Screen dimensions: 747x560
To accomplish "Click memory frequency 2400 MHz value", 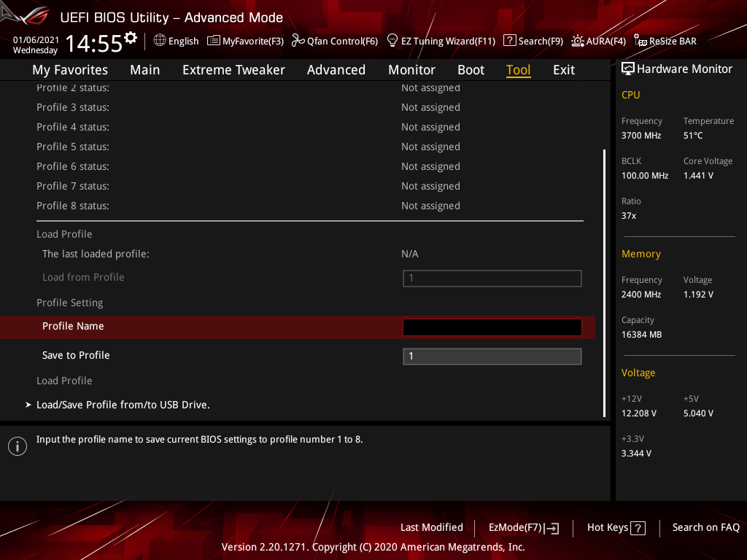I will (x=640, y=295).
